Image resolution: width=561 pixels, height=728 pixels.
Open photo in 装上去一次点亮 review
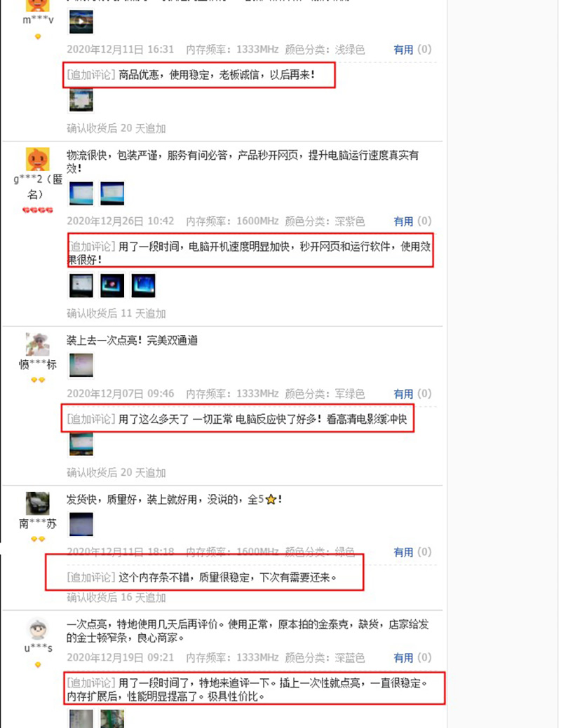point(81,365)
